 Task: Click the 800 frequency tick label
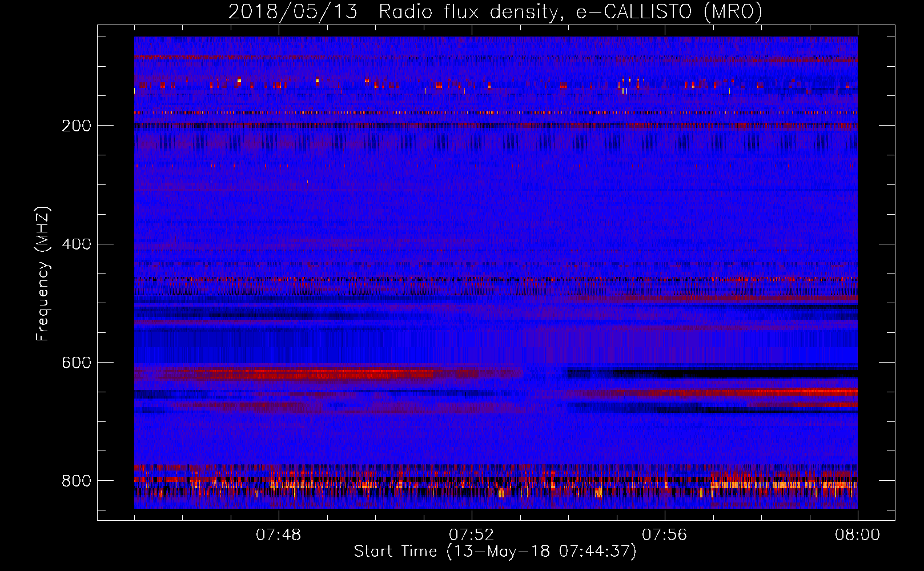tap(77, 481)
